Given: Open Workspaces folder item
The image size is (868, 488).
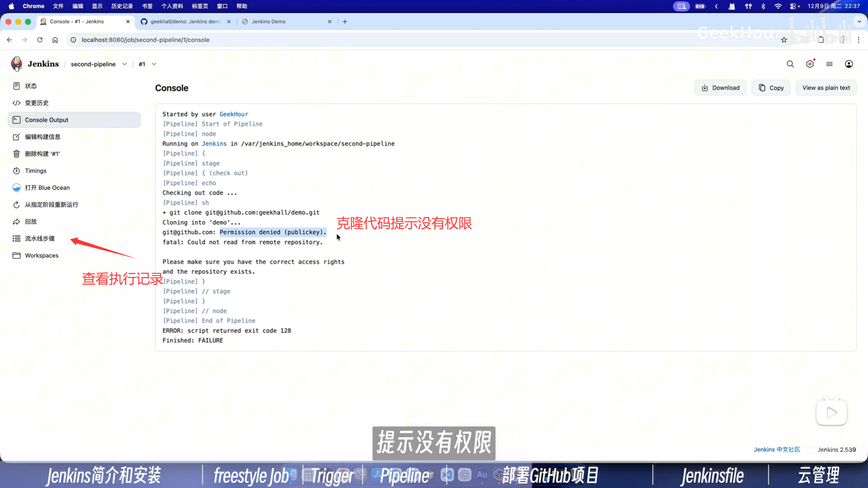Looking at the screenshot, I should coord(42,255).
